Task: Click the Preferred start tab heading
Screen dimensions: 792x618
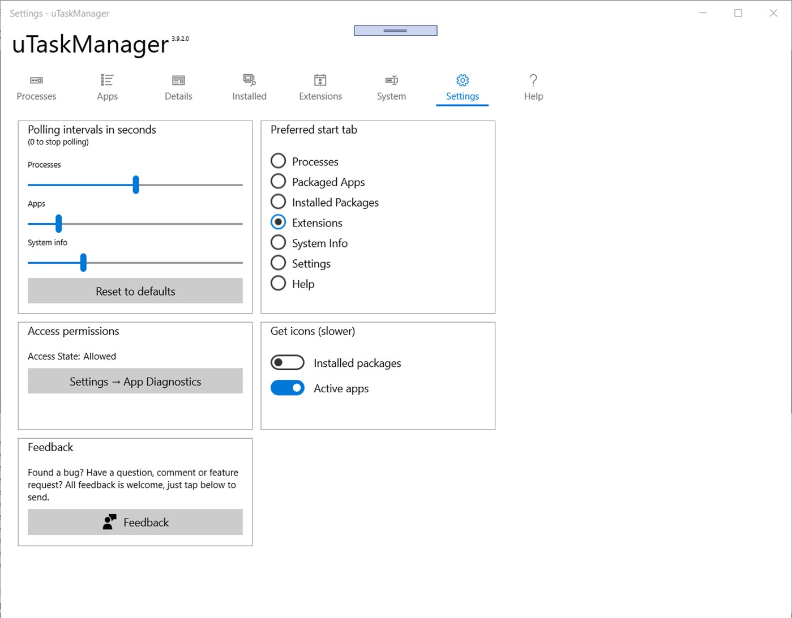Action: click(x=314, y=130)
